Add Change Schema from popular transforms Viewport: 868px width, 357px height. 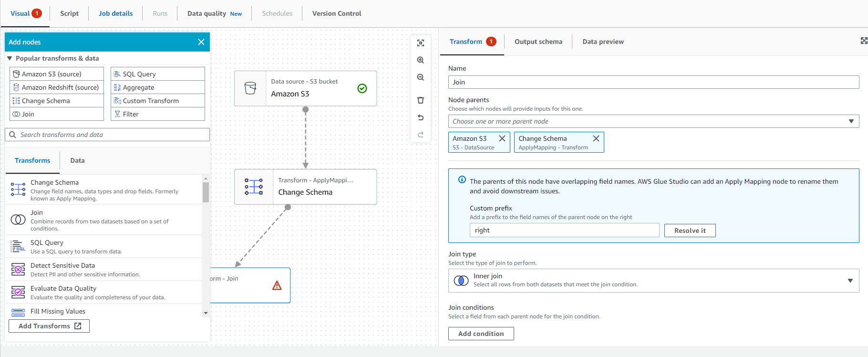(57, 101)
